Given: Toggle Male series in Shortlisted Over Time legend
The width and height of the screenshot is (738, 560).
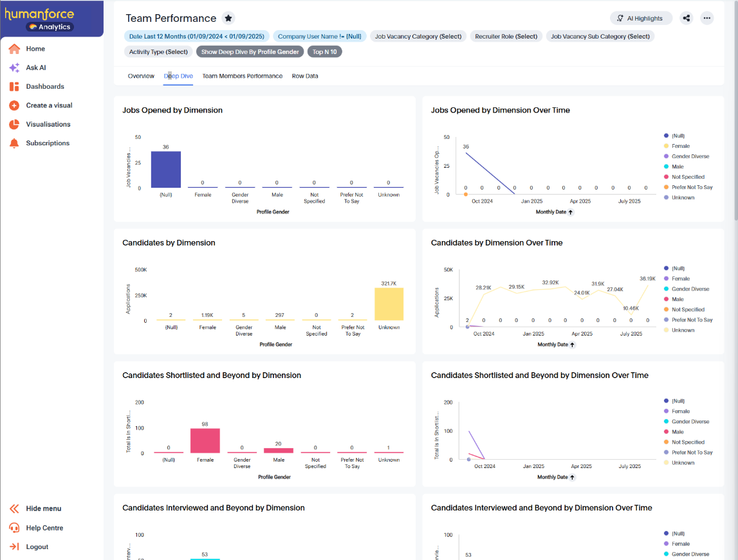Looking at the screenshot, I should [678, 432].
